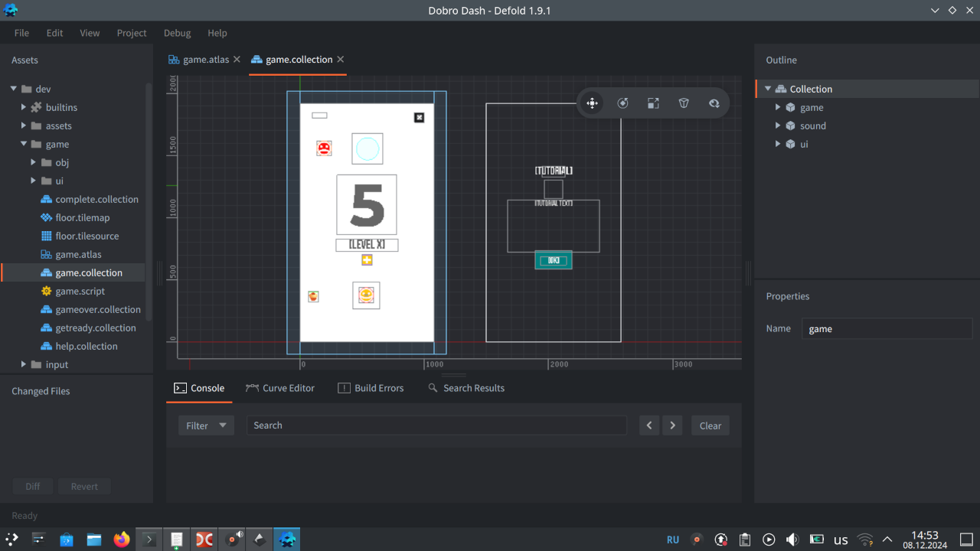Open the File menu
This screenshot has width=980, height=551.
coord(21,33)
